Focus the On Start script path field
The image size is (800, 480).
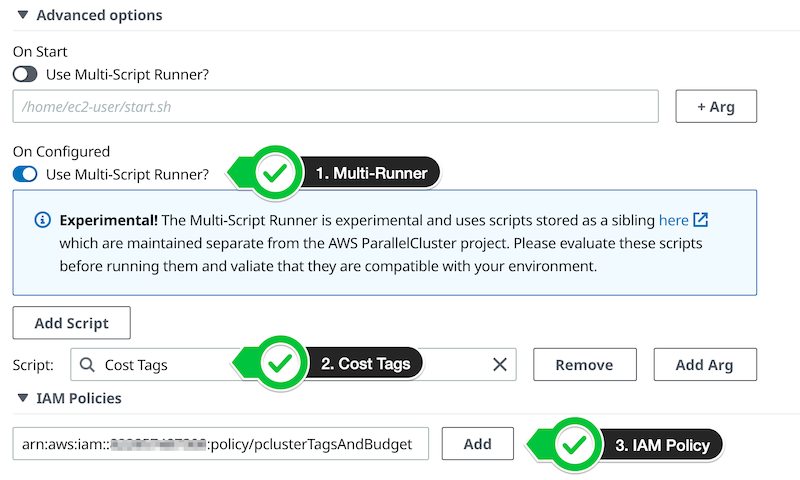(336, 107)
